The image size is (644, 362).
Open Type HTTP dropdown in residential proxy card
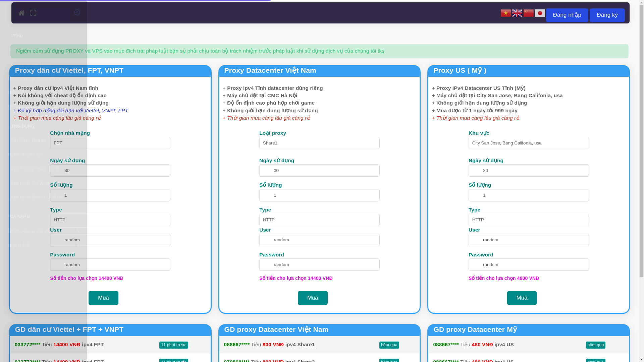(x=110, y=220)
